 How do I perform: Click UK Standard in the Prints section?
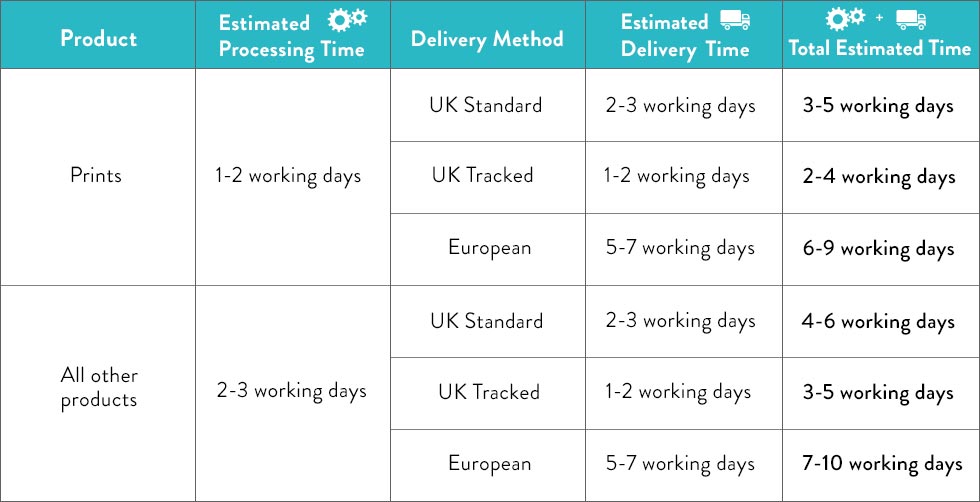[486, 104]
